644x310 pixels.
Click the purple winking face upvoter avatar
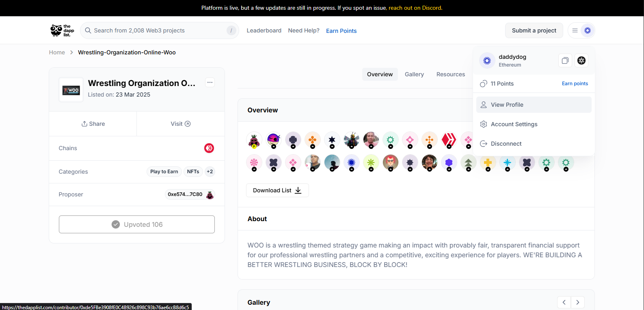click(274, 140)
